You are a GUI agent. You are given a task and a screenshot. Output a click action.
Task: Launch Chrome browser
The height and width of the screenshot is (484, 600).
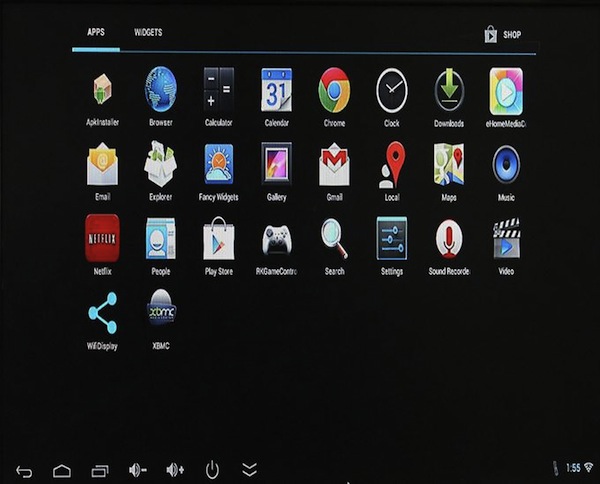click(334, 90)
